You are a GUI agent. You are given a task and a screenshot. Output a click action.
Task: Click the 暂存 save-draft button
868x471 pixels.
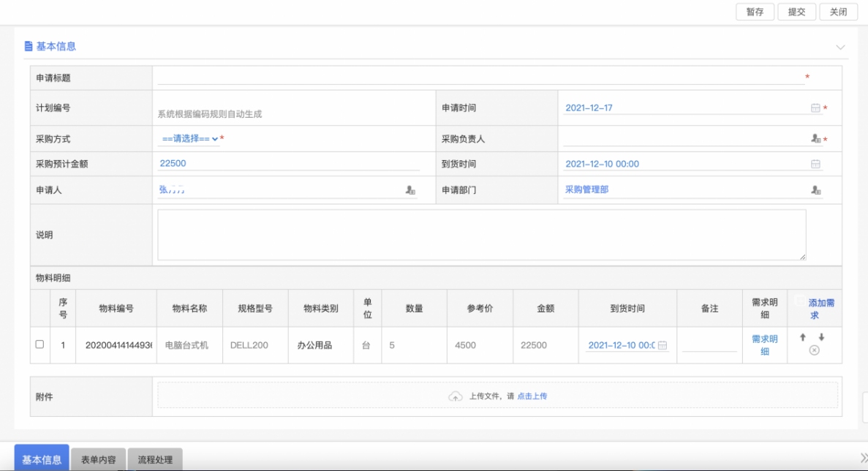point(755,12)
